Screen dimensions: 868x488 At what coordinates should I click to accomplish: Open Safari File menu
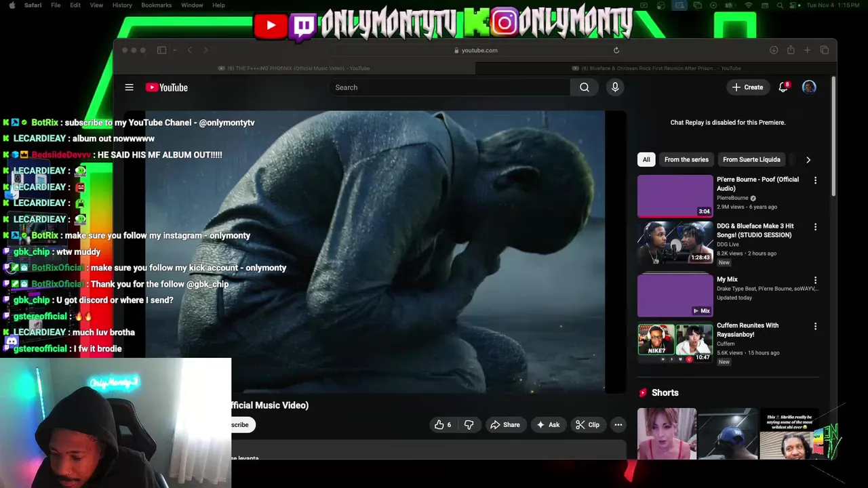pyautogui.click(x=56, y=5)
